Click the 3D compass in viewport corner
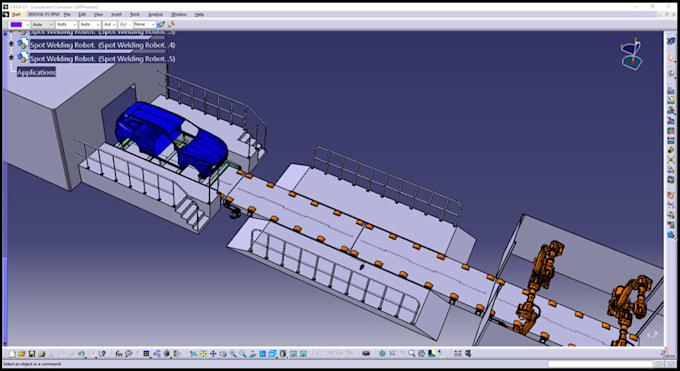 [x=631, y=54]
